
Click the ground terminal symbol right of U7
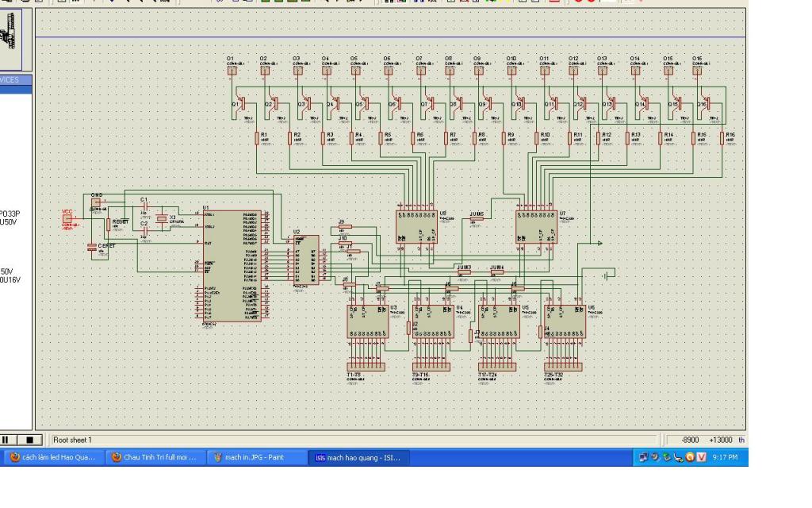point(607,275)
